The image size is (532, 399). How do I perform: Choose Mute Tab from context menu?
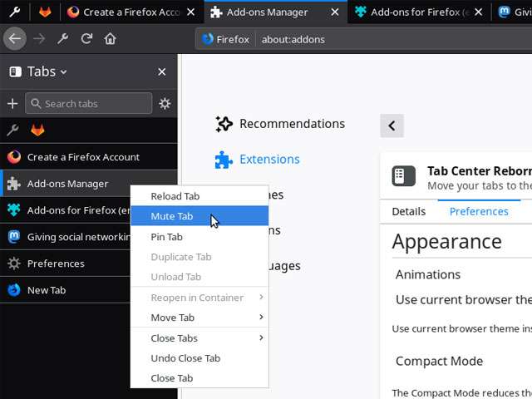tap(199, 216)
